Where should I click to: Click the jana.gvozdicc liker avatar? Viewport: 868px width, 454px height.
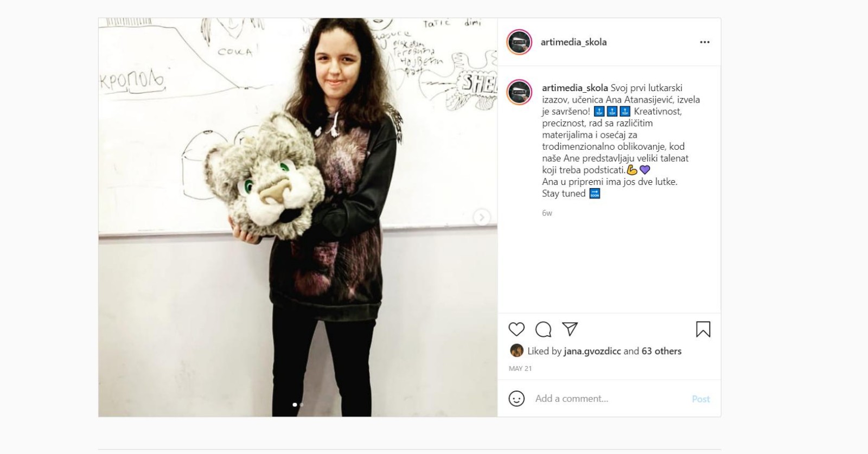pyautogui.click(x=516, y=350)
